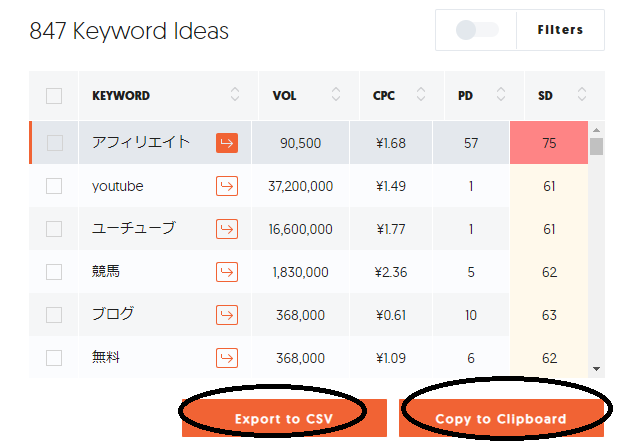
Task: Sort table by PD column arrows
Action: [501, 94]
